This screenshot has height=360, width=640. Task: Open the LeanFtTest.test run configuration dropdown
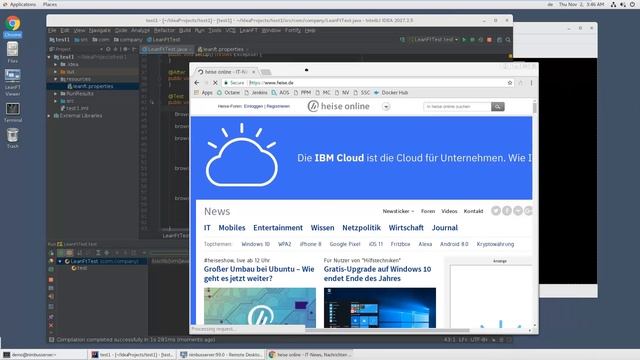coord(433,40)
